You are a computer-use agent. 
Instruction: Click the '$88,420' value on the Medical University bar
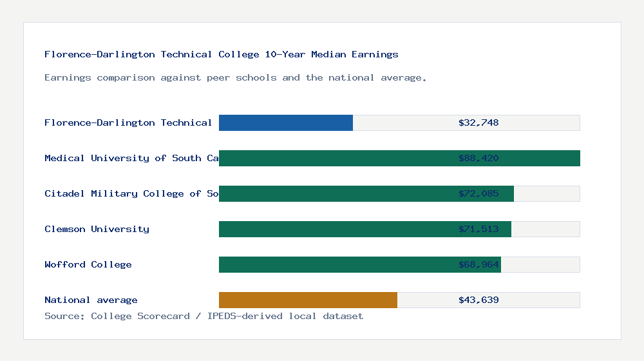[x=478, y=158]
